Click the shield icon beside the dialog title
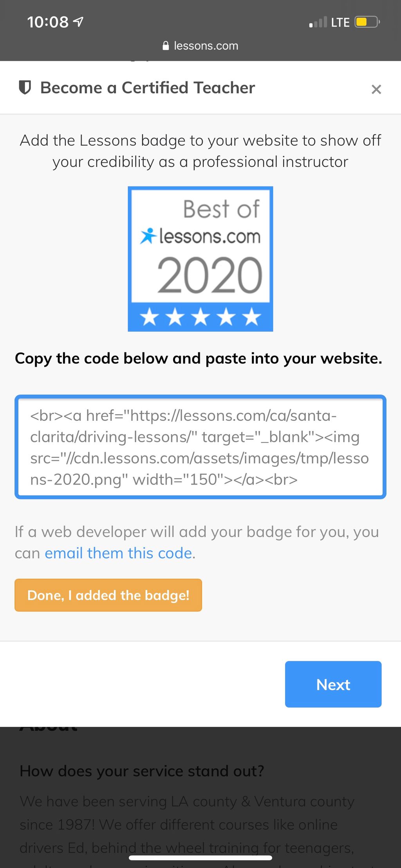This screenshot has width=401, height=868. (25, 88)
